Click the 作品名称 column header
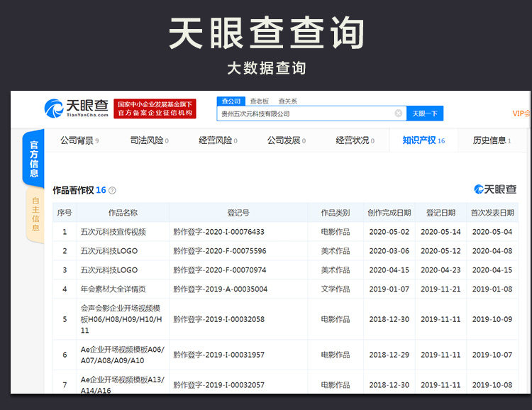Viewport: 532px width, 410px height. pos(123,213)
